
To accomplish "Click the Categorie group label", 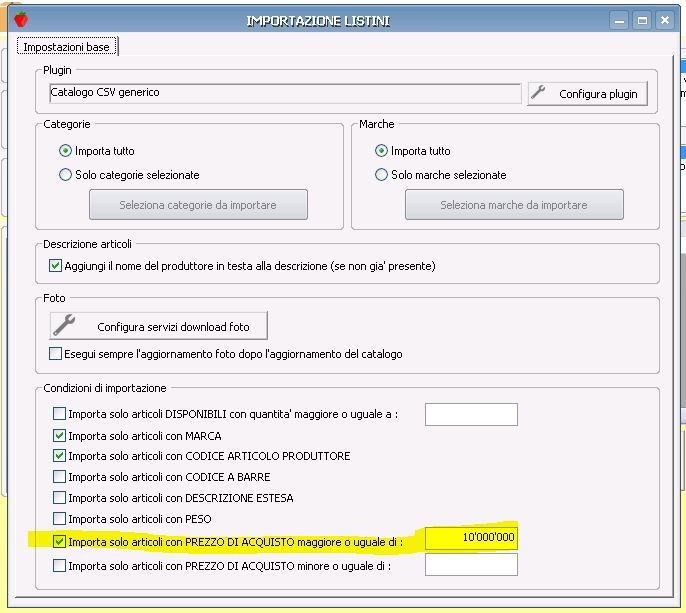I will [x=66, y=124].
